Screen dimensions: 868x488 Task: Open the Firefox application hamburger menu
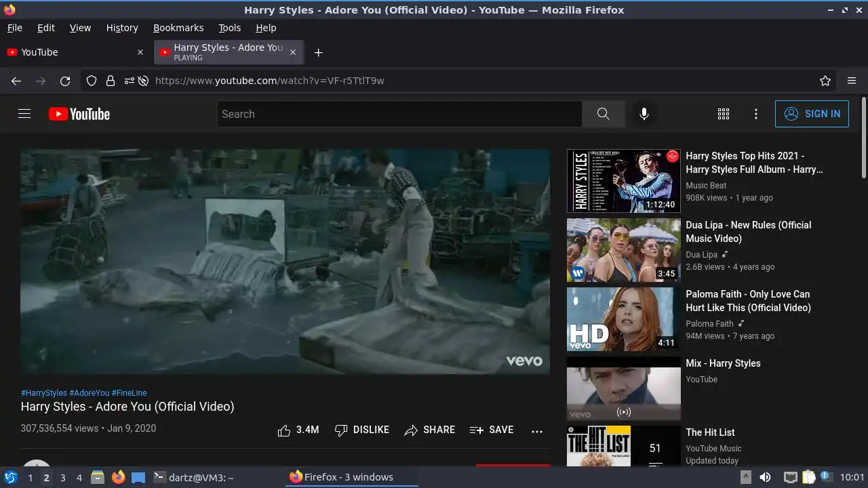(852, 81)
